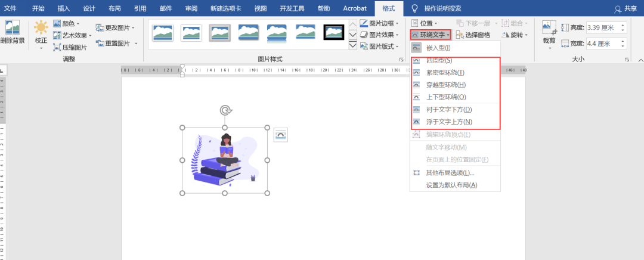This screenshot has width=644, height=260.
Task: Open the 大小 size dialog launcher
Action: (x=627, y=60)
